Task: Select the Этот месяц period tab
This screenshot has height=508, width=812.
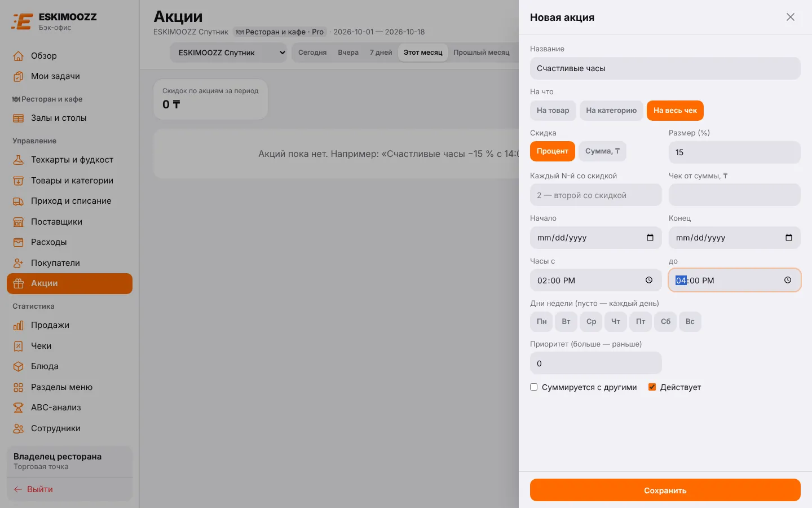Action: tap(423, 52)
